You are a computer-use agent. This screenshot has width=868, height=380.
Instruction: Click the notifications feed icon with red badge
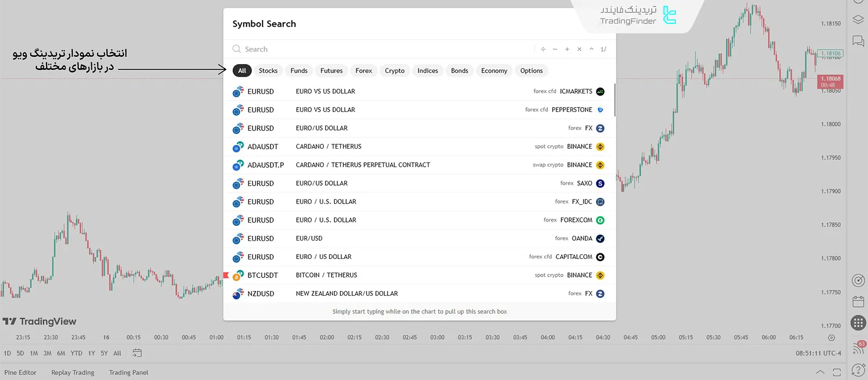(x=858, y=347)
